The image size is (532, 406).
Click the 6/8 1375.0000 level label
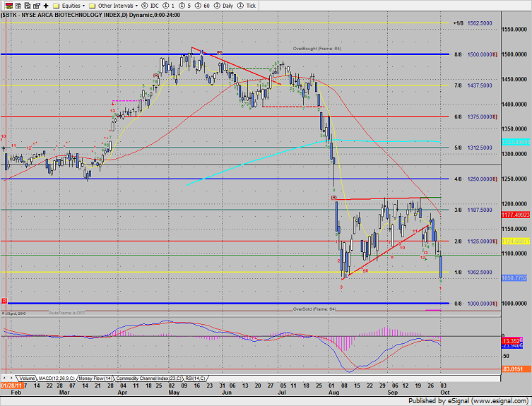pyautogui.click(x=475, y=117)
